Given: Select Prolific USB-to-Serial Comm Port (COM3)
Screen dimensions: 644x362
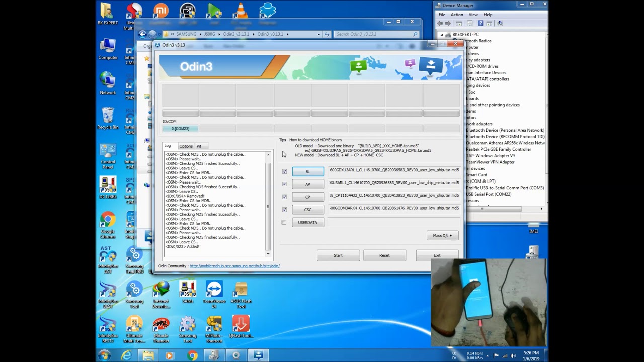Looking at the screenshot, I should click(x=505, y=188).
